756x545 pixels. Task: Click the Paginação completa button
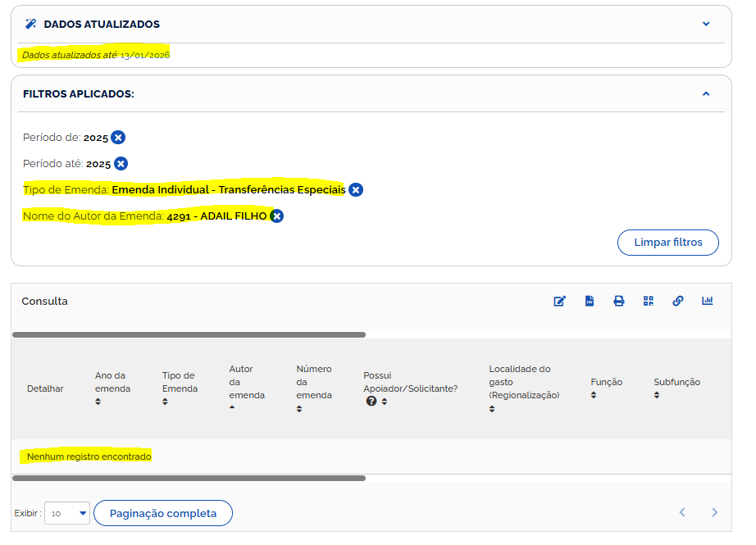pyautogui.click(x=163, y=513)
